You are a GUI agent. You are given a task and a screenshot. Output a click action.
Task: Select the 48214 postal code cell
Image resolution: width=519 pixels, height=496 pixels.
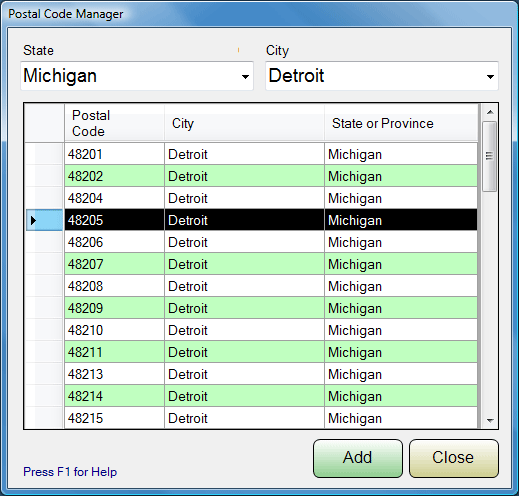click(114, 396)
